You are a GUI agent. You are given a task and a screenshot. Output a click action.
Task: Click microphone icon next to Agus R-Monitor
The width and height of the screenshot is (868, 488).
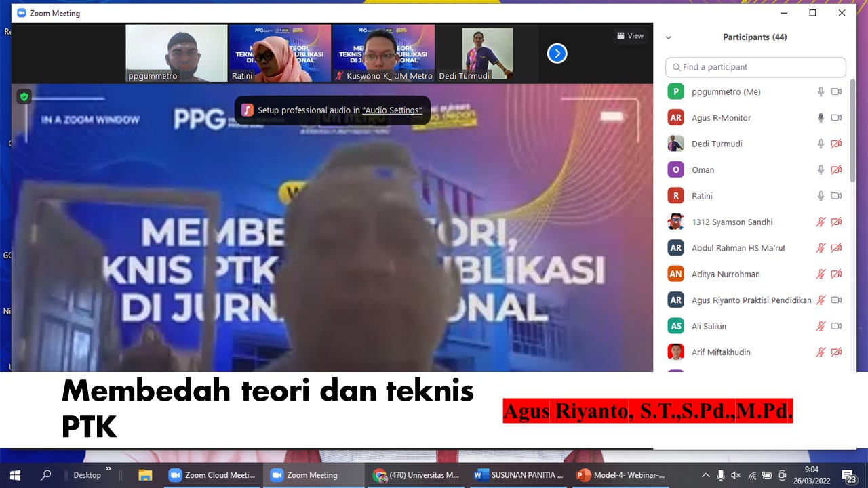point(821,117)
